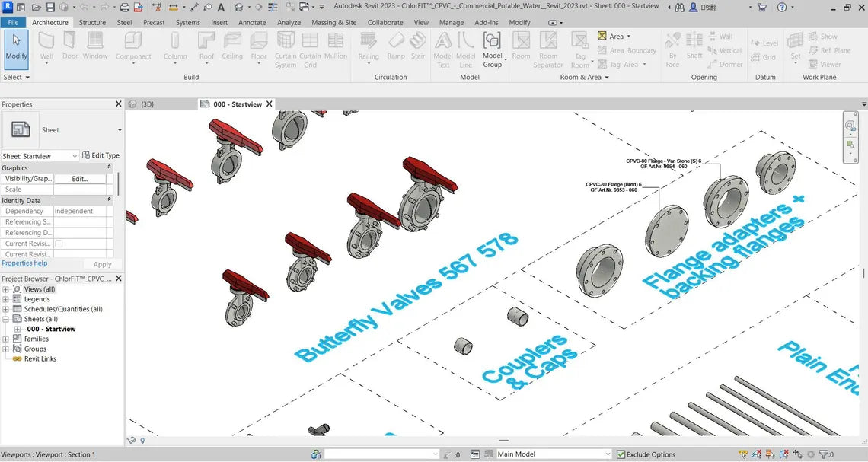
Task: Select the Model Line tool
Action: coord(465,49)
